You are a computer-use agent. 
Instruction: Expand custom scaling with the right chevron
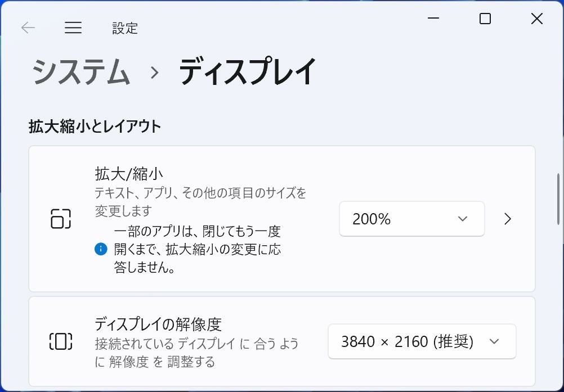tap(508, 219)
